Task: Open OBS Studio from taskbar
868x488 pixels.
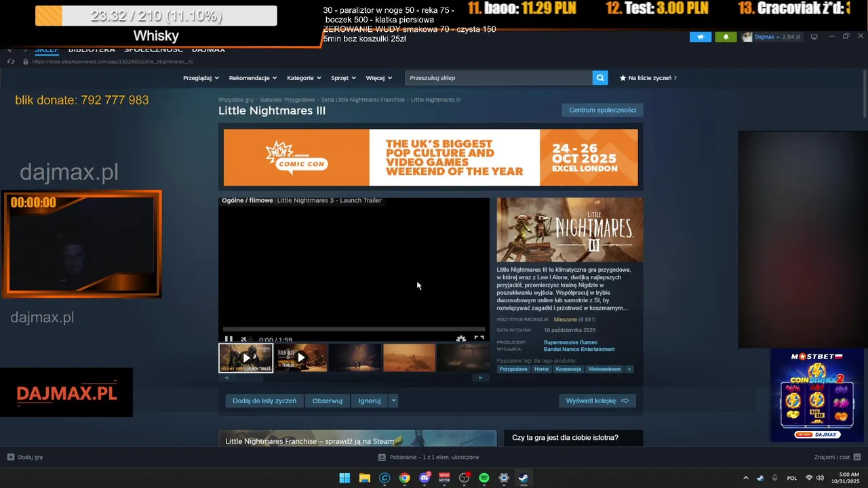Action: click(x=464, y=478)
